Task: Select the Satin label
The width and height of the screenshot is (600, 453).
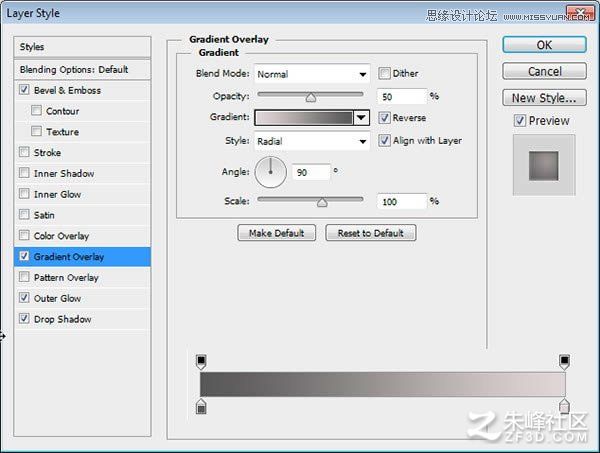Action: [x=44, y=215]
